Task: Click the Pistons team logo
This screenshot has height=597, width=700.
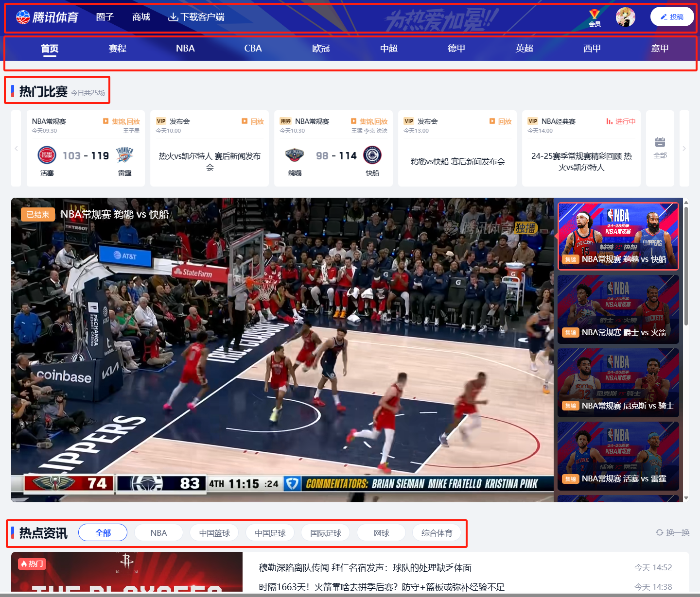Action: click(47, 155)
